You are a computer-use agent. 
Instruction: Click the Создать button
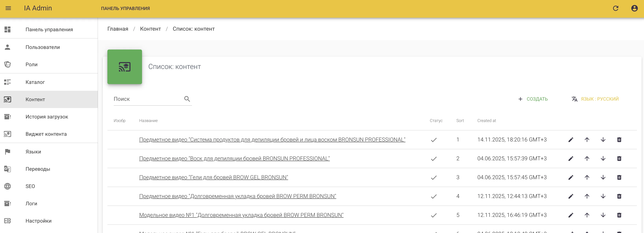pyautogui.click(x=533, y=99)
